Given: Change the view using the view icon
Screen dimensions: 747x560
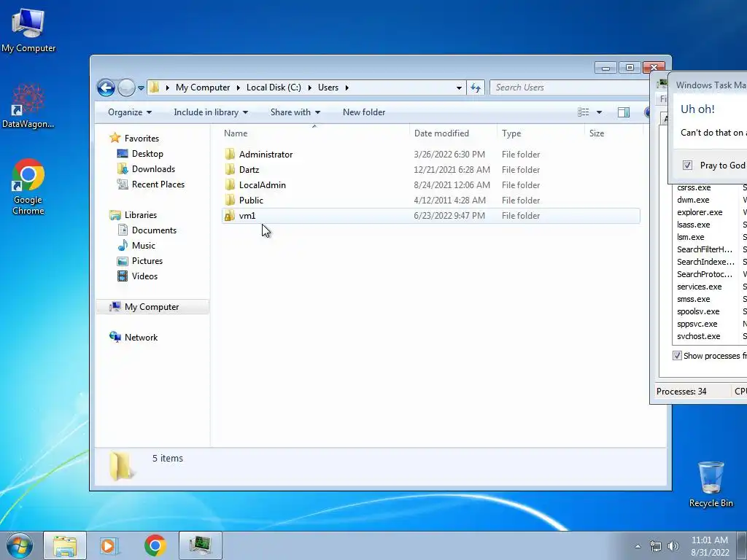Looking at the screenshot, I should coord(583,112).
